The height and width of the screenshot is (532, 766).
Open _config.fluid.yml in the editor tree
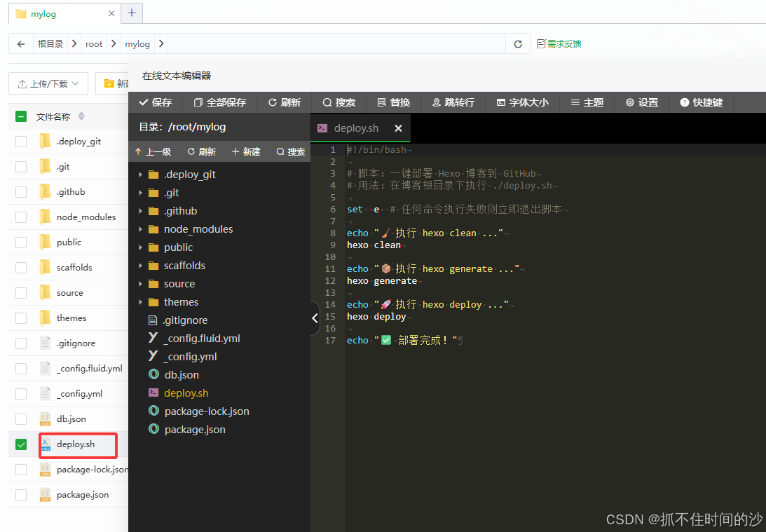(x=201, y=339)
